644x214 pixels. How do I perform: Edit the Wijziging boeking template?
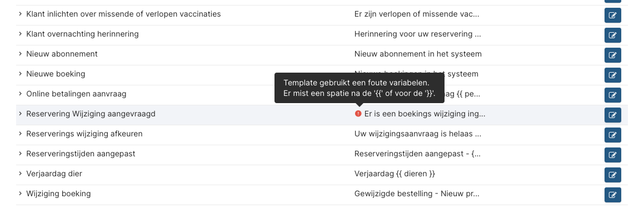tap(612, 195)
